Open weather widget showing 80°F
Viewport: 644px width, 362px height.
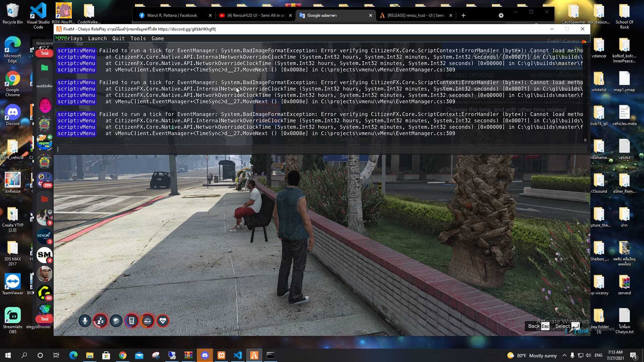point(532,355)
